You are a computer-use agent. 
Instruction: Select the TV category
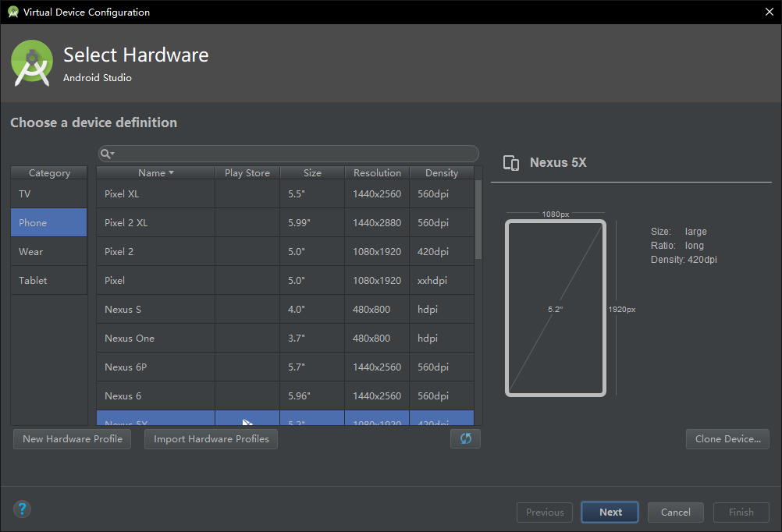pyautogui.click(x=49, y=194)
